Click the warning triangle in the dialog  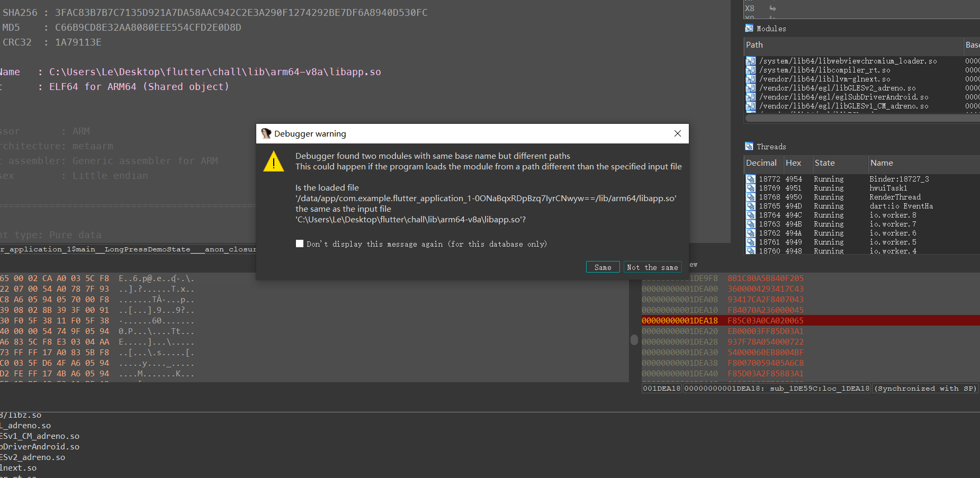tap(274, 162)
